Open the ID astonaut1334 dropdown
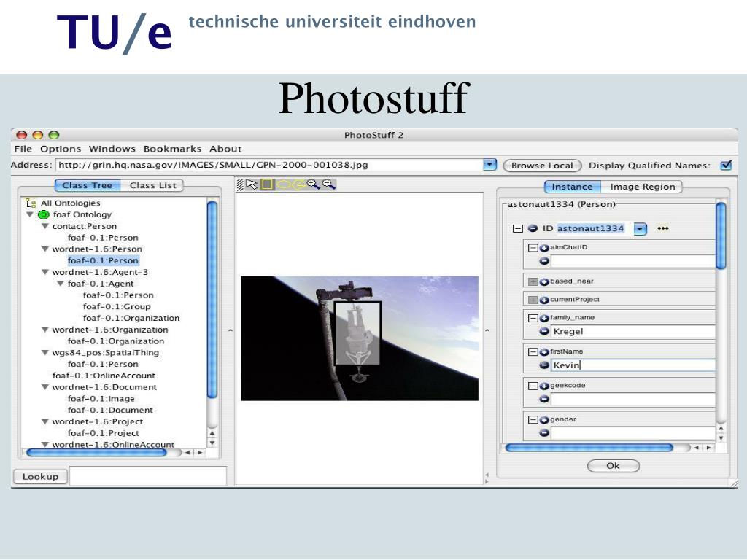 tap(640, 229)
